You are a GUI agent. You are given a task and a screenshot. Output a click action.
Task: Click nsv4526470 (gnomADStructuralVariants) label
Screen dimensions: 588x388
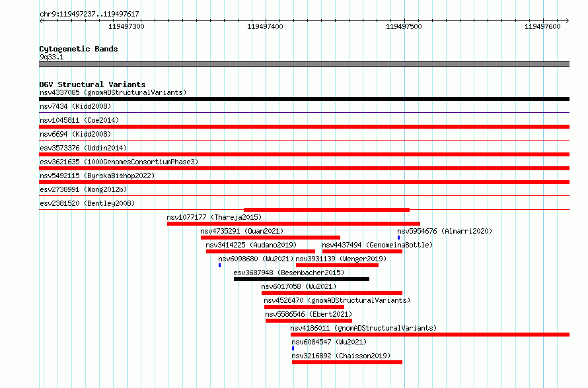(x=337, y=300)
